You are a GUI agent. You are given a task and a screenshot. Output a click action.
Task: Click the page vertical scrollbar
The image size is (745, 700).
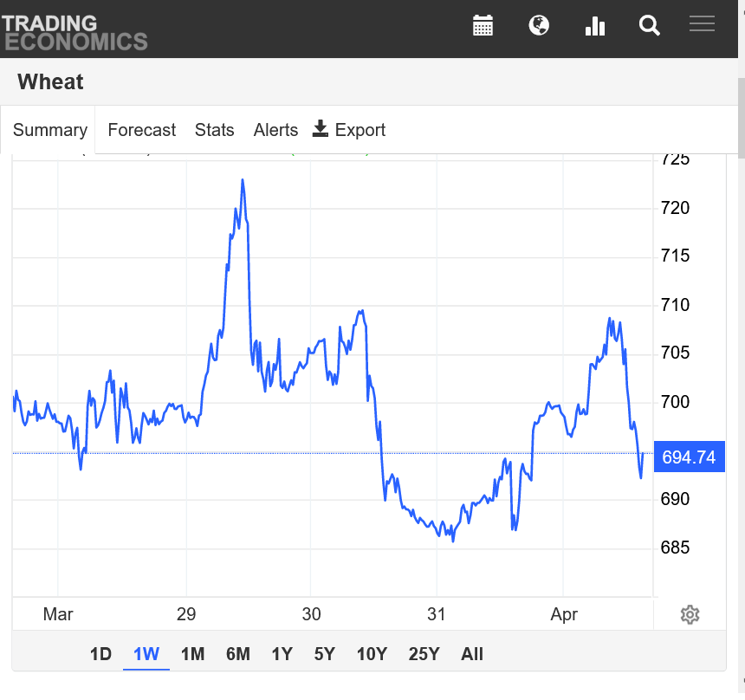click(741, 117)
